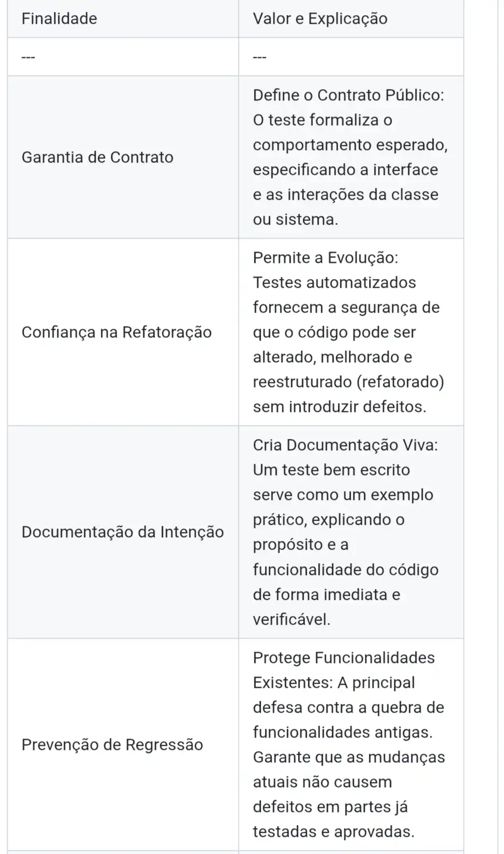Click the "Garantia de Contrato" cell
The image size is (504, 854).
(97, 157)
